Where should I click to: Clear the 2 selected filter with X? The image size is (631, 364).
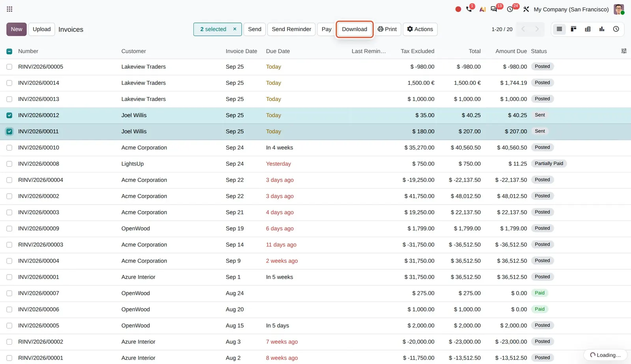click(x=235, y=29)
